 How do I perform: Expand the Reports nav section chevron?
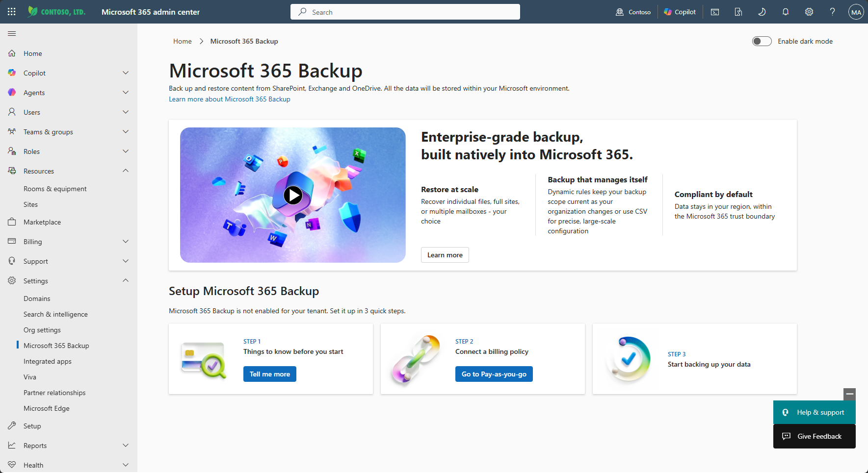click(x=126, y=446)
